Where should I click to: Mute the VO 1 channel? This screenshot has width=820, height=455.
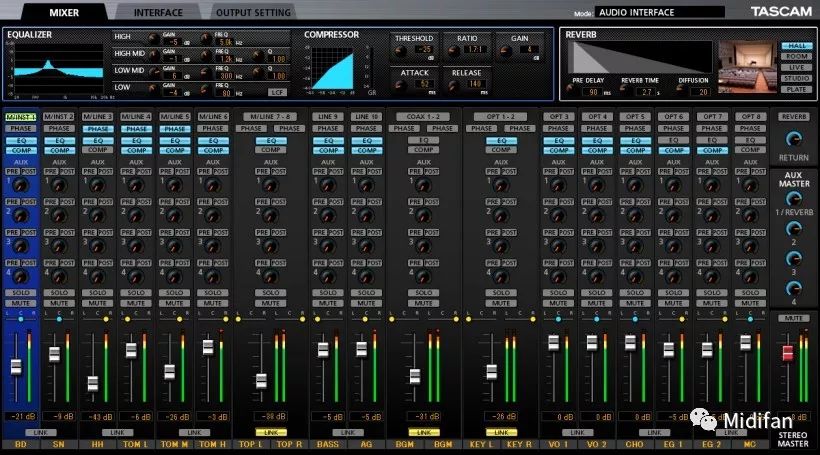click(x=558, y=303)
